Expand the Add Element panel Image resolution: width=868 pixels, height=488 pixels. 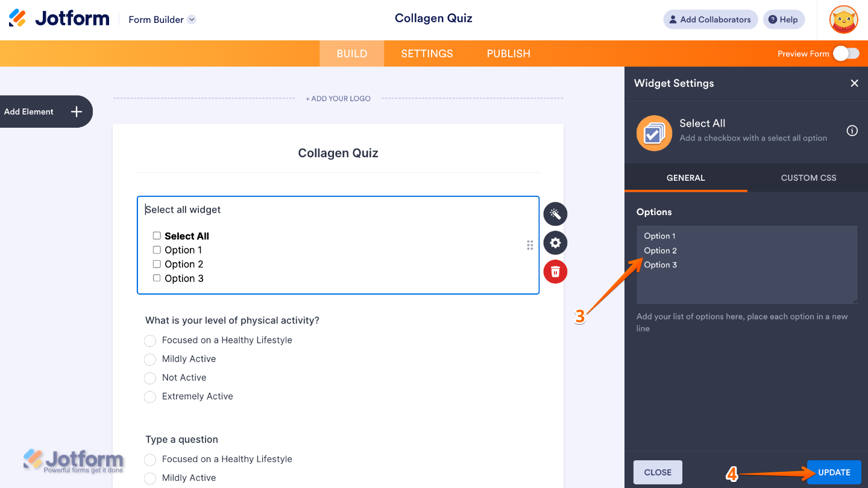[76, 111]
